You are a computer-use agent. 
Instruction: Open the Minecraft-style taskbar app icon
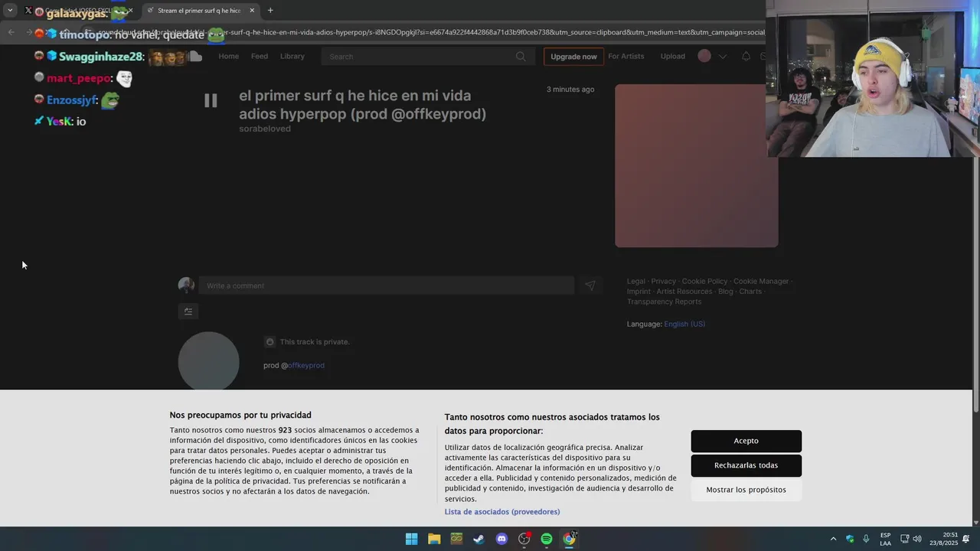456,539
